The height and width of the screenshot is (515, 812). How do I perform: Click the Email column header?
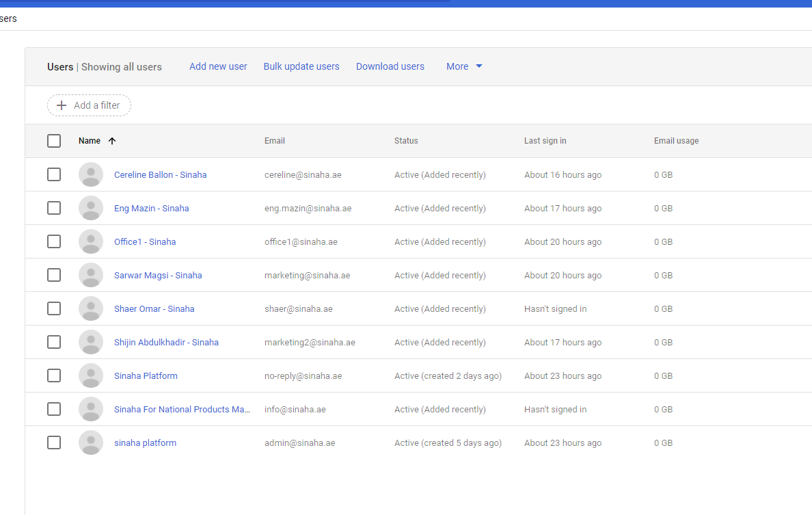[275, 141]
